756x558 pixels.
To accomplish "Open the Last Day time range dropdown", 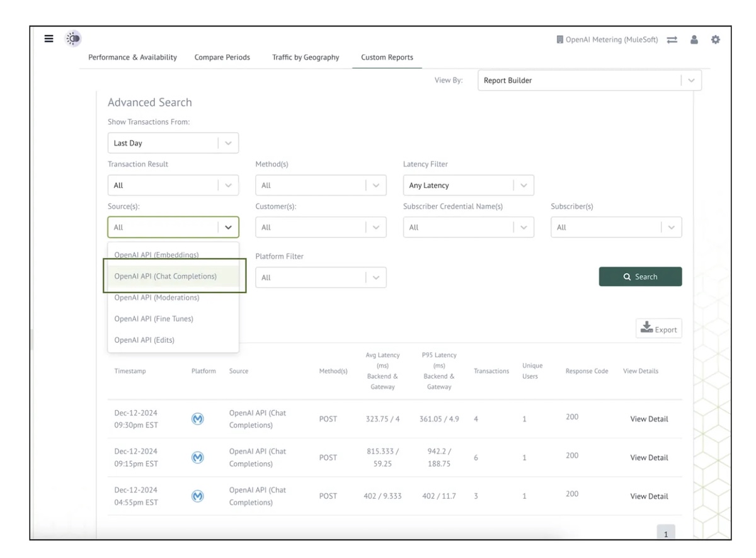I will (x=173, y=143).
